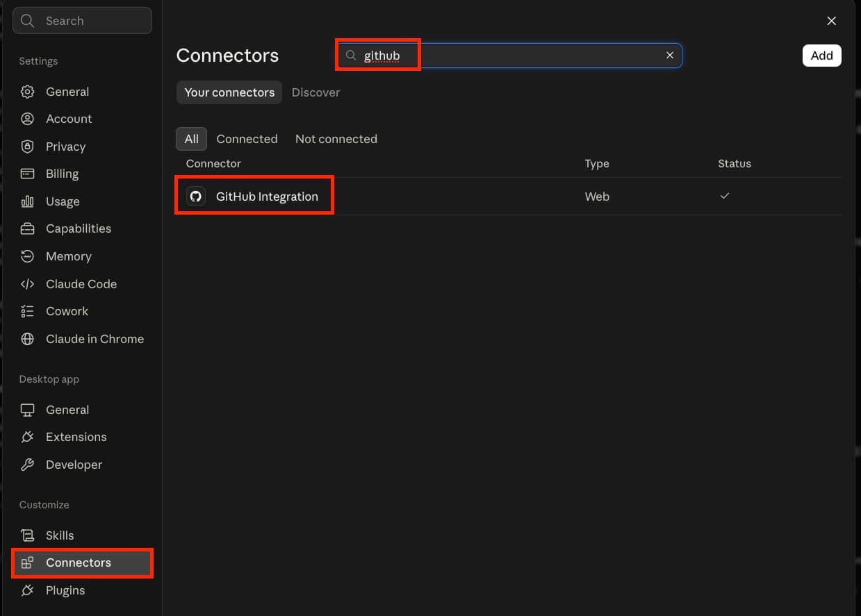Viewport: 861px width, 616px height.
Task: Click the sidebar Search field
Action: (82, 21)
